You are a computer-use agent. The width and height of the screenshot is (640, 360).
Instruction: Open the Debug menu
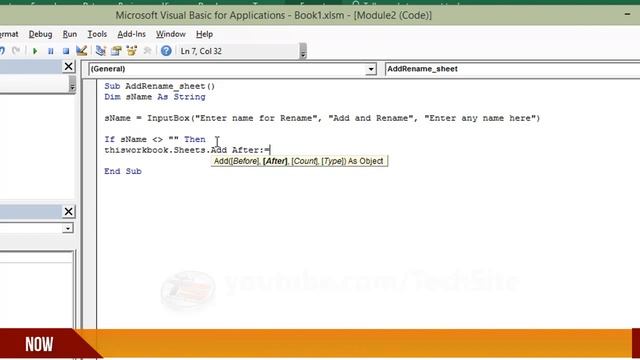pyautogui.click(x=40, y=34)
